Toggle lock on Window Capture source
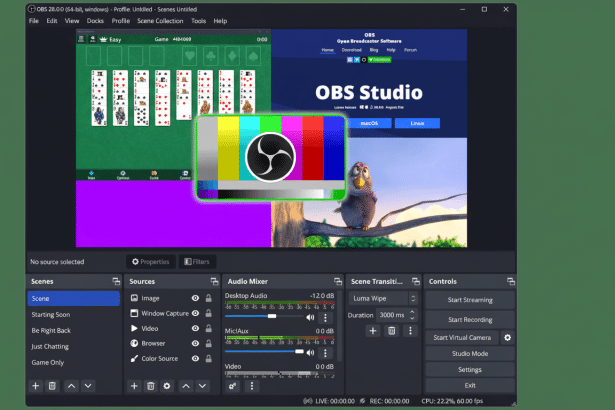Image resolution: width=615 pixels, height=410 pixels. click(x=209, y=313)
